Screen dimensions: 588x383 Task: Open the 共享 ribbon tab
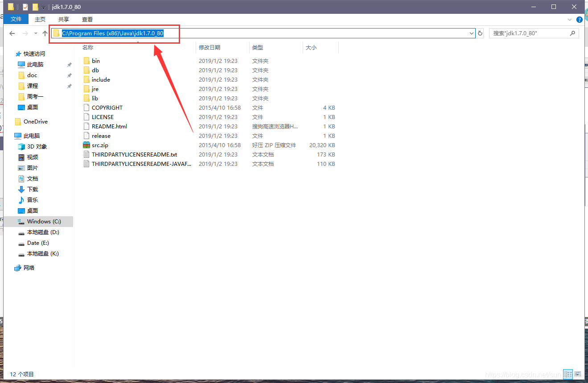(64, 19)
